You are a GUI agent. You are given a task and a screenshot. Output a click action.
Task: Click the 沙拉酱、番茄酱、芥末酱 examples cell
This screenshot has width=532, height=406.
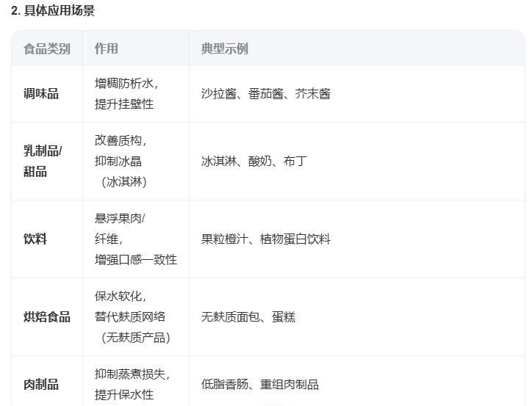pos(266,94)
